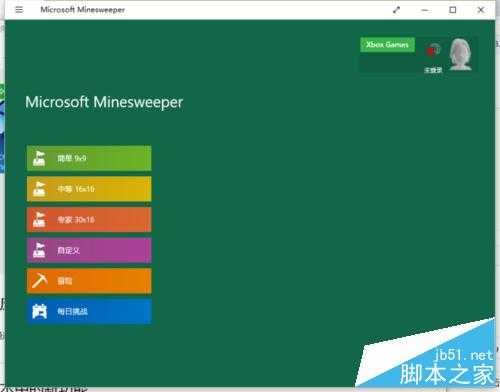
Task: Click the pickaxe icon on the orange tile
Action: 40,281
